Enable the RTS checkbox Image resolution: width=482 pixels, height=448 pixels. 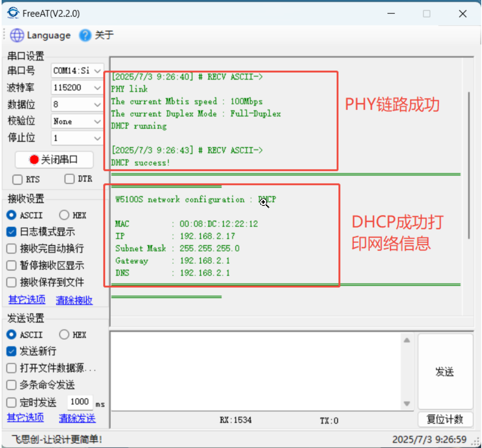point(18,180)
